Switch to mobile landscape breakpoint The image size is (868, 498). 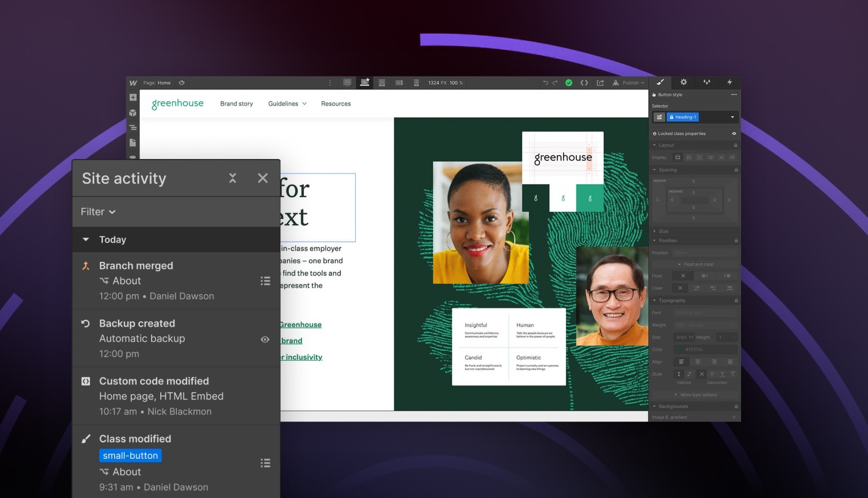[x=399, y=83]
